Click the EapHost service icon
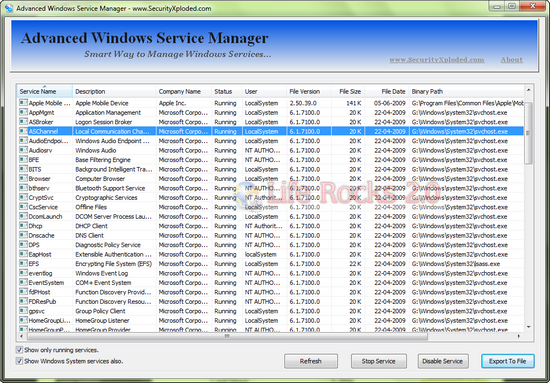The height and width of the screenshot is (383, 550). coord(23,254)
